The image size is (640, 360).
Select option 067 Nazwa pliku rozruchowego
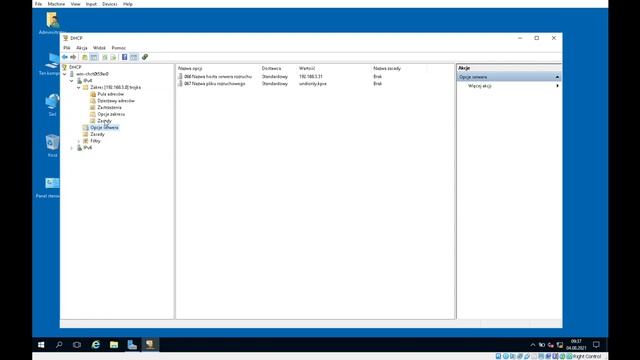(x=214, y=84)
